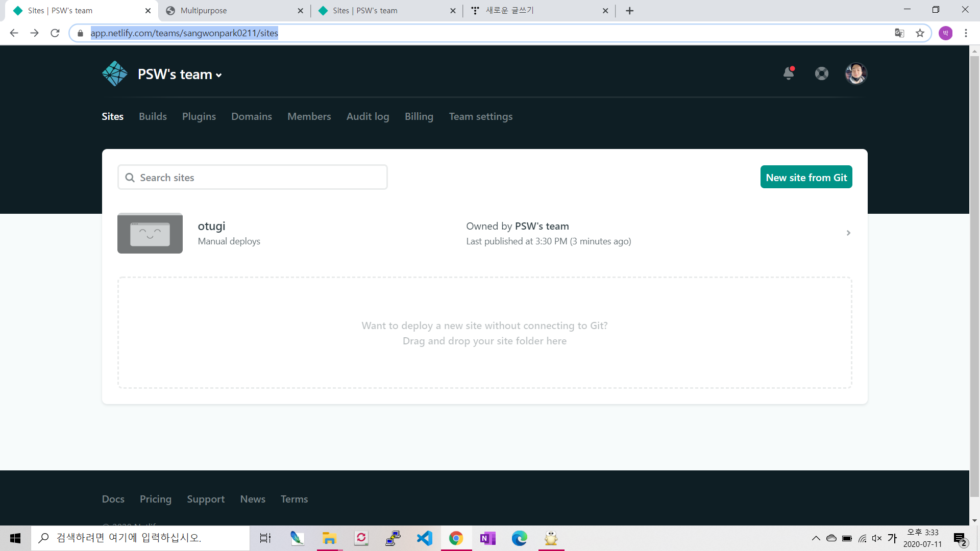The width and height of the screenshot is (980, 551).
Task: Bookmark this page with star icon
Action: click(x=920, y=33)
